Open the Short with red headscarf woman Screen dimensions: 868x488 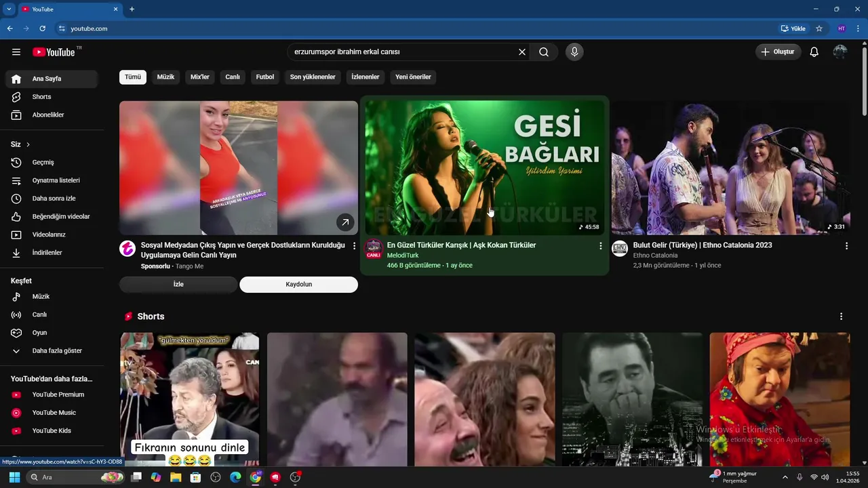pos(780,400)
